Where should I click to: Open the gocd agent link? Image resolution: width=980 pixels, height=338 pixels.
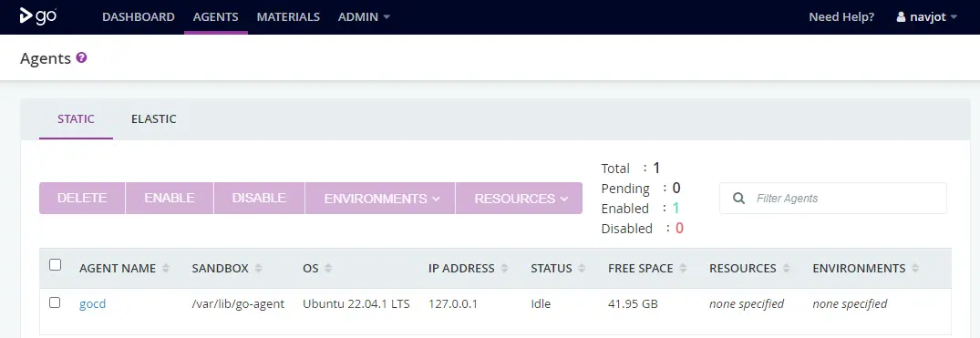tap(92, 304)
